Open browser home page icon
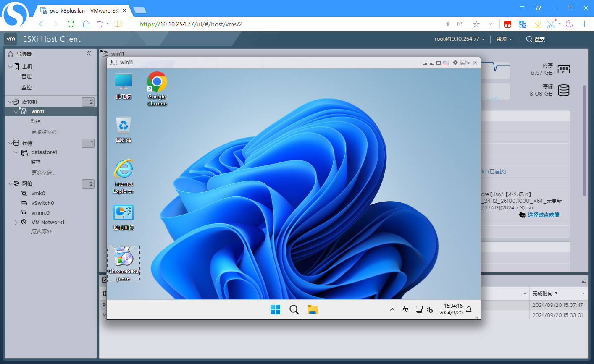 tap(86, 24)
